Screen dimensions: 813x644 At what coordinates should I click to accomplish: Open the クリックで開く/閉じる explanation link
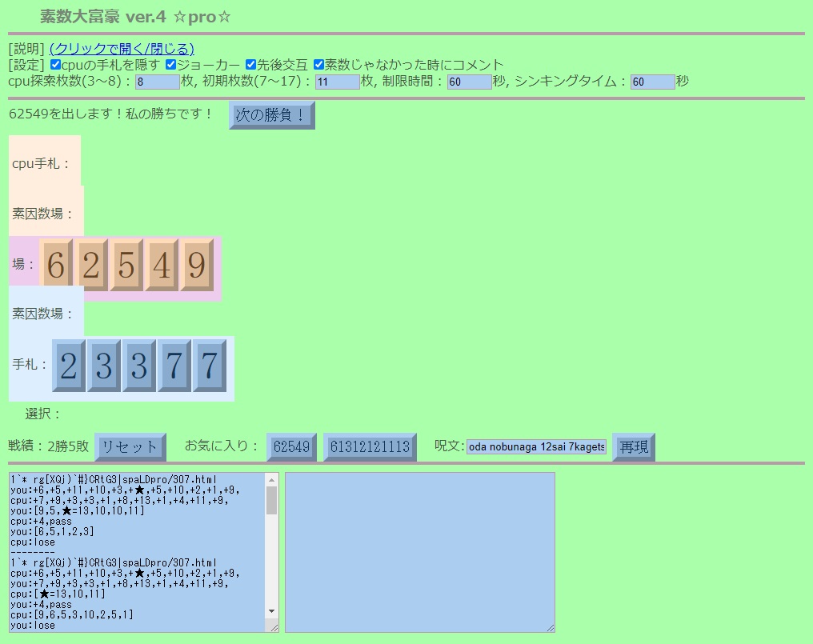coord(122,49)
